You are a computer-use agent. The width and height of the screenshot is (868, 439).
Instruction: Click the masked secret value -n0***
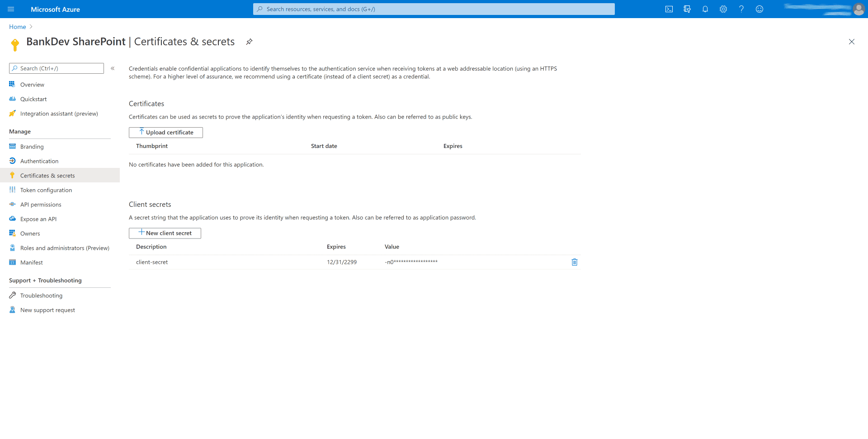pos(411,262)
